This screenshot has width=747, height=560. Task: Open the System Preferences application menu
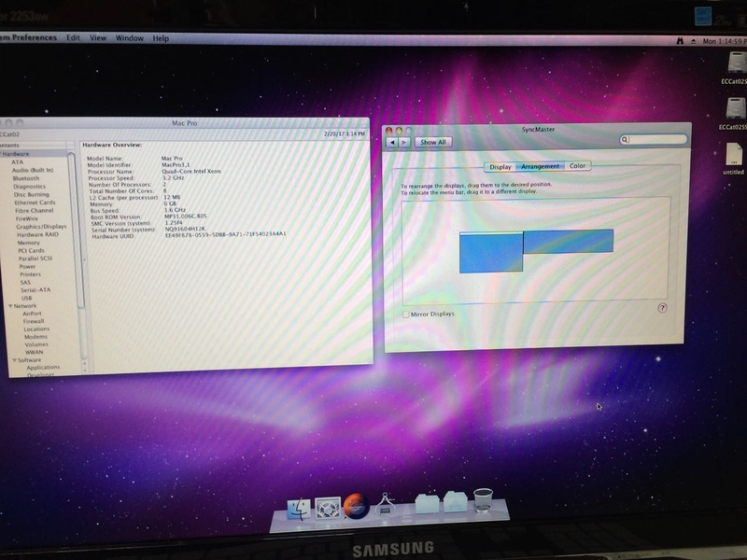[x=28, y=37]
